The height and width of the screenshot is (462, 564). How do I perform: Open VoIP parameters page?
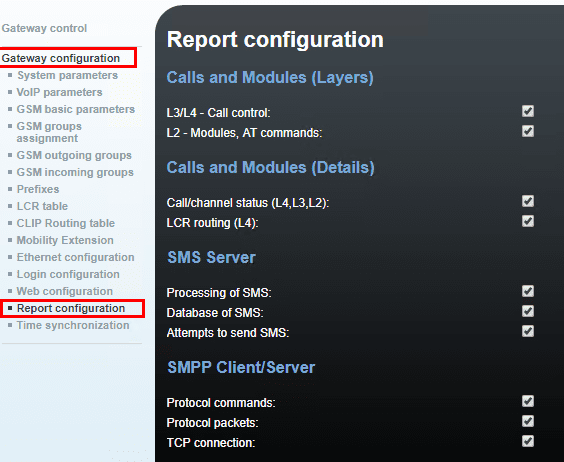coord(59,92)
